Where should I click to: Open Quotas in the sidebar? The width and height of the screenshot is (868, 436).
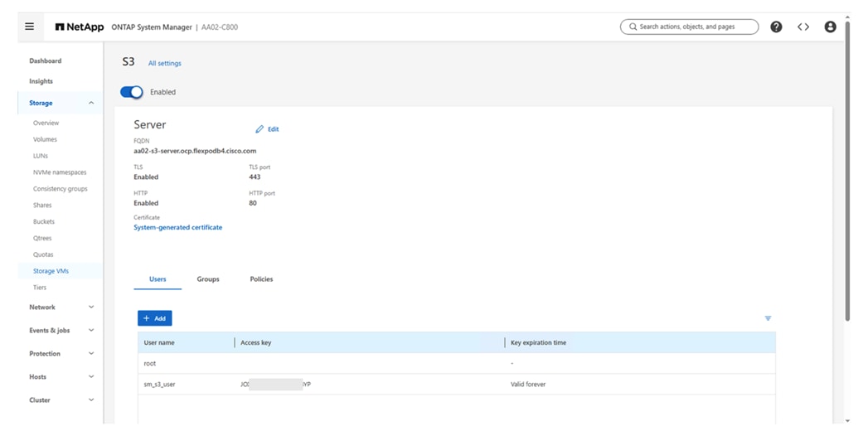point(43,254)
